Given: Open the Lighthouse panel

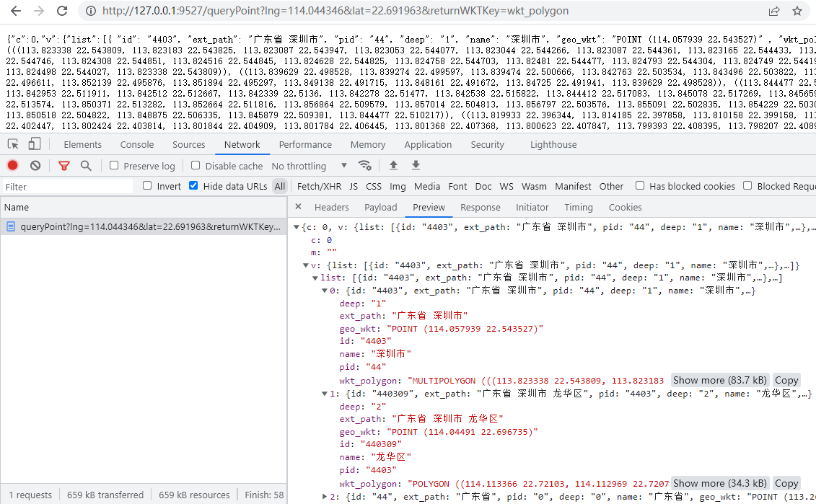Looking at the screenshot, I should pos(553,145).
